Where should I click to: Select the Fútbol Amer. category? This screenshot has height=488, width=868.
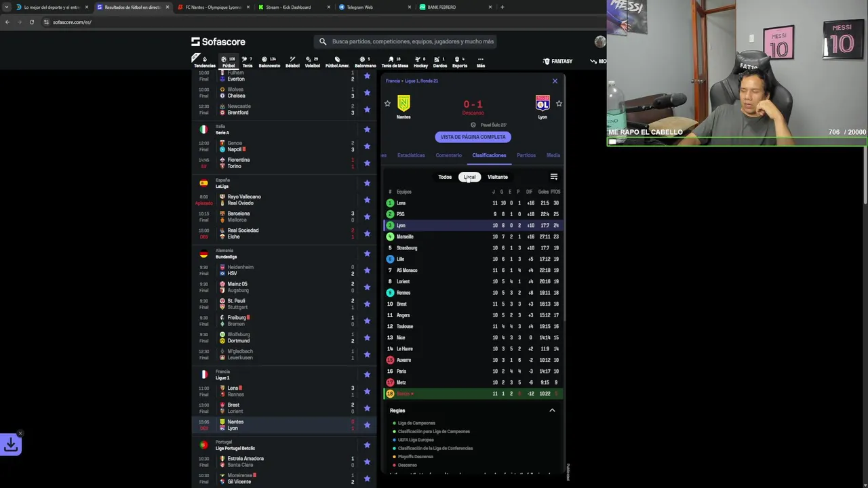point(337,62)
